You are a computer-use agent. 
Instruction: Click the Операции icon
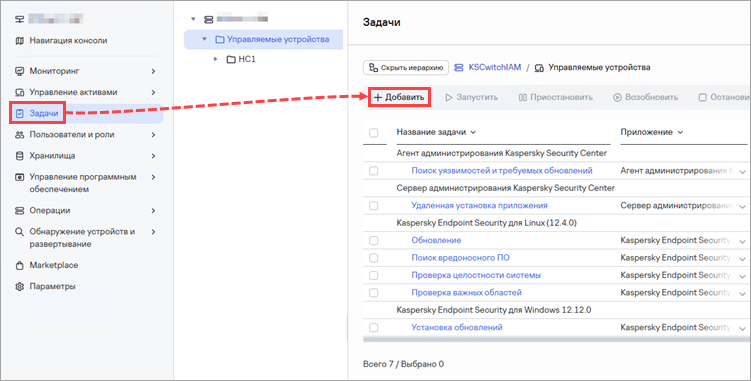pos(20,210)
